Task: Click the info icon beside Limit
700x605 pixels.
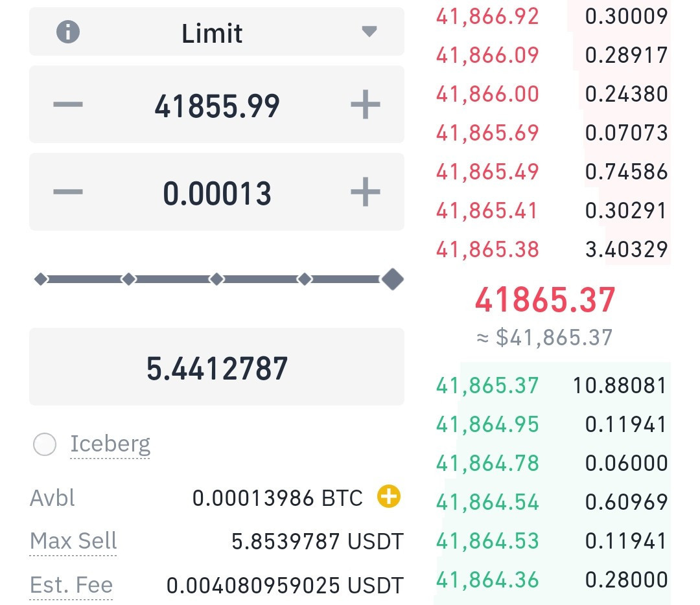Action: click(x=68, y=32)
